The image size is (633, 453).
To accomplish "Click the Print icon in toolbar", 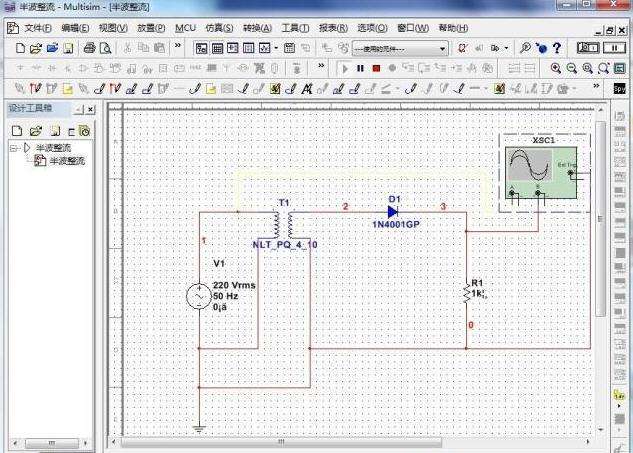I will click(89, 47).
